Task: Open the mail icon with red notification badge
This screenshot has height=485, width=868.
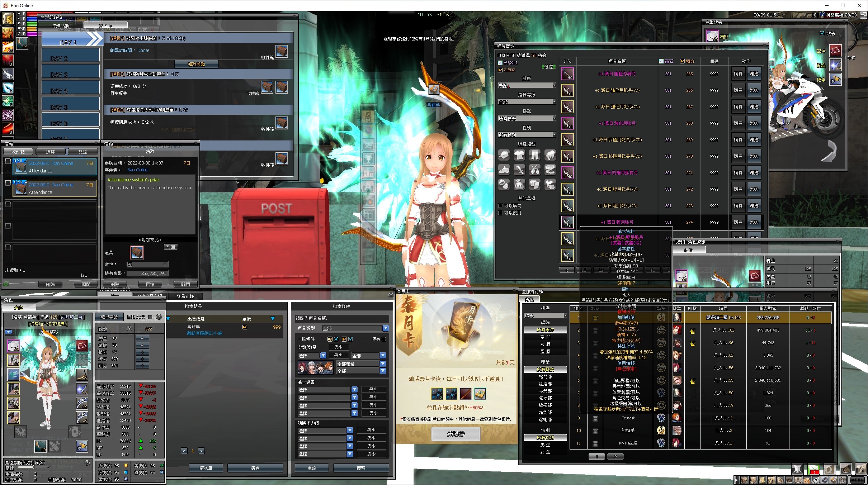Action: coord(814,470)
